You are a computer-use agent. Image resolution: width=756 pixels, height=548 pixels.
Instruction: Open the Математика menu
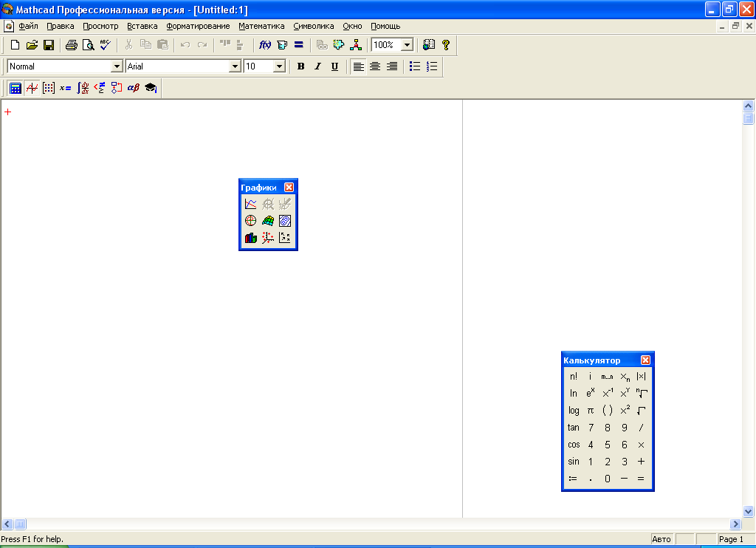pyautogui.click(x=261, y=26)
